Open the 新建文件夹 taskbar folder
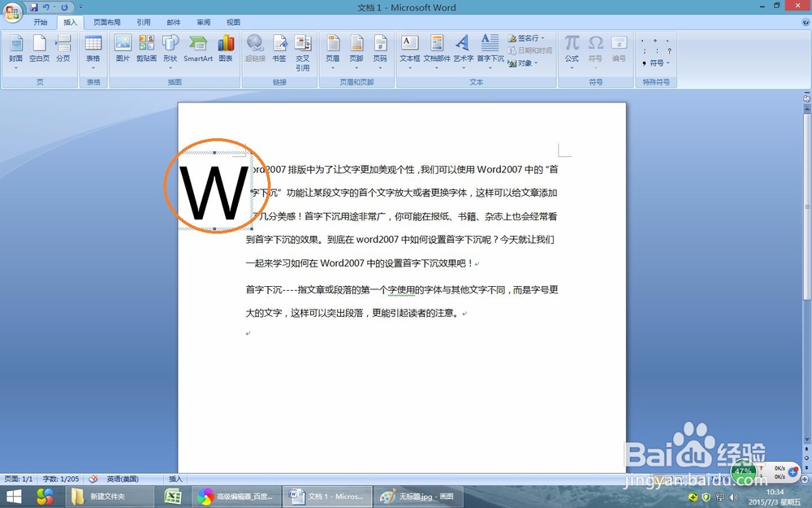 [109, 497]
